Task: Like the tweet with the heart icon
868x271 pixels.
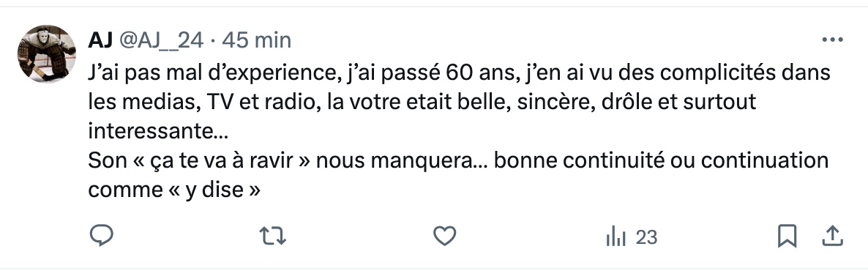Action: click(444, 237)
